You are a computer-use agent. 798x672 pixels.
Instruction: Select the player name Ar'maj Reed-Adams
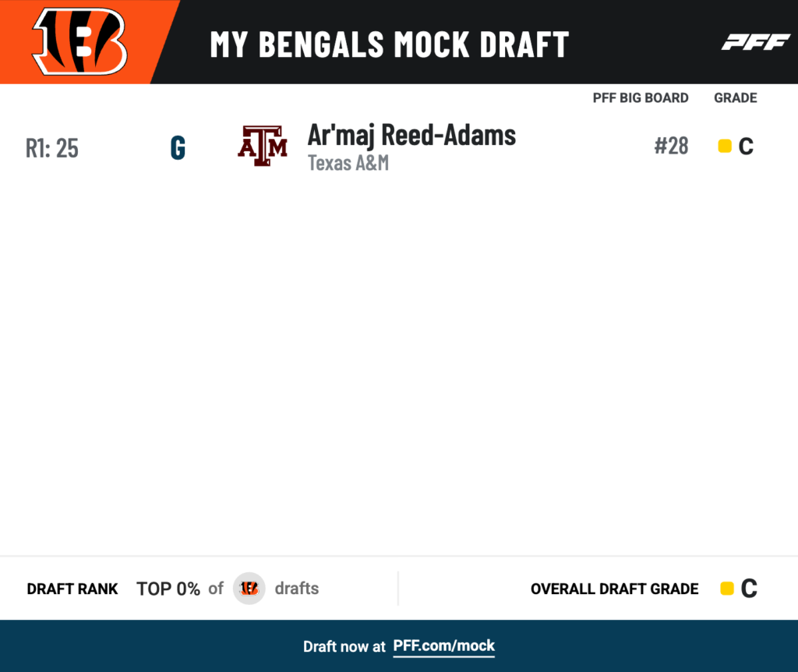coord(411,136)
